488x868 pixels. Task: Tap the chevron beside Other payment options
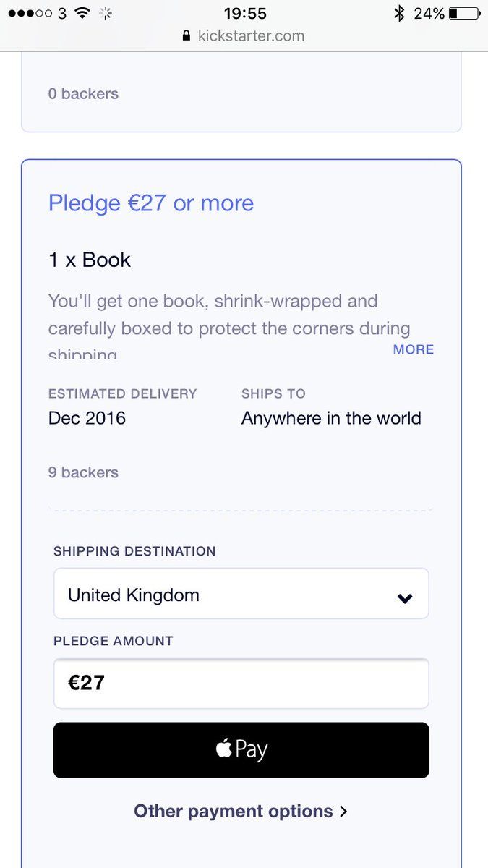[x=343, y=812]
